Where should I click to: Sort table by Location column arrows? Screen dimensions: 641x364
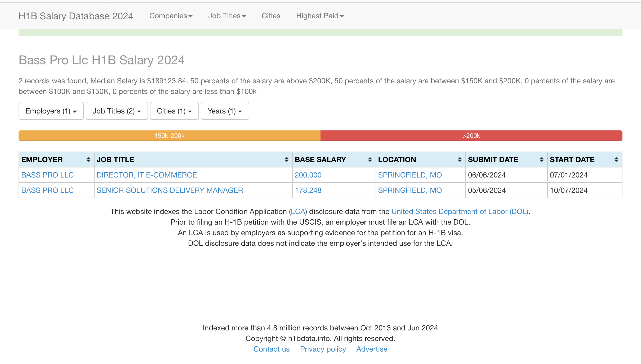pos(460,160)
